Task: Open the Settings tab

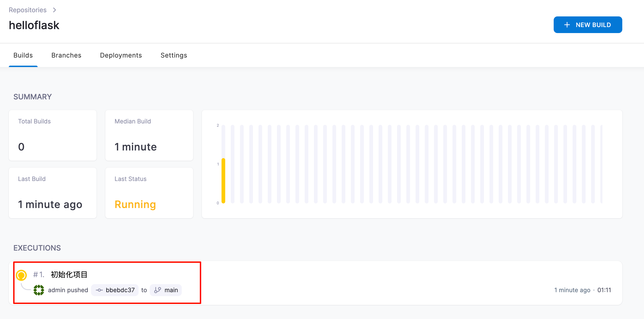Action: pos(174,55)
